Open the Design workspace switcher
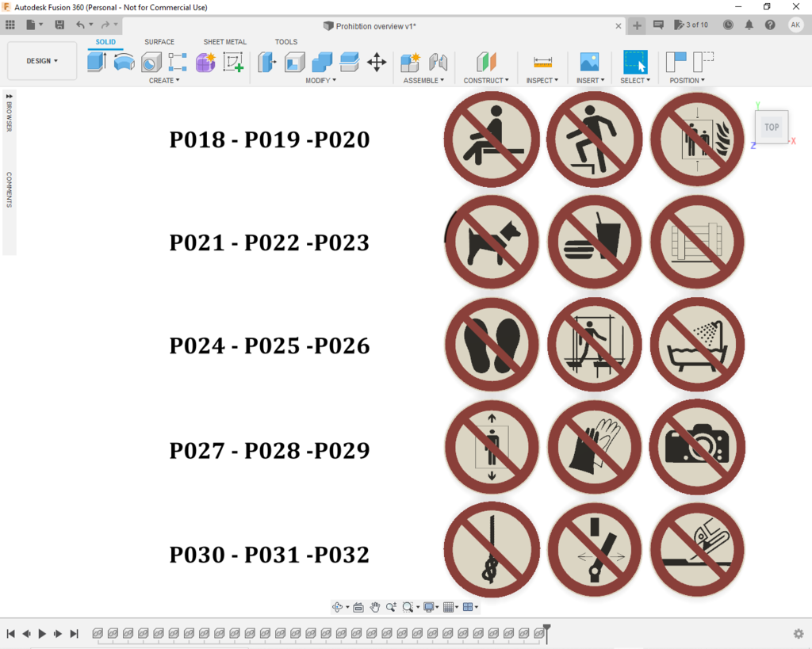The image size is (812, 649). [x=41, y=60]
